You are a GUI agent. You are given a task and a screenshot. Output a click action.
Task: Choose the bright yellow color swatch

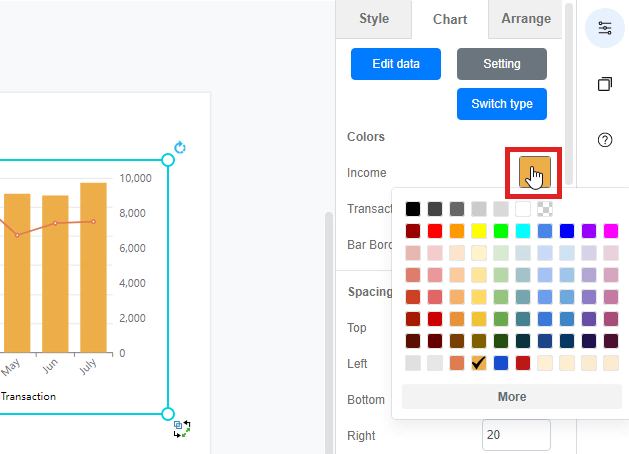(x=479, y=231)
